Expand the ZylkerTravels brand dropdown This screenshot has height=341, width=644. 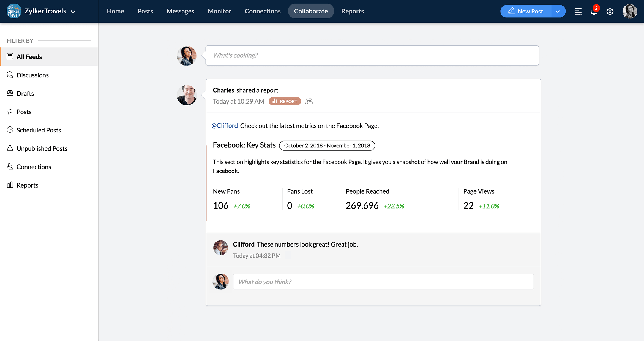tap(73, 12)
